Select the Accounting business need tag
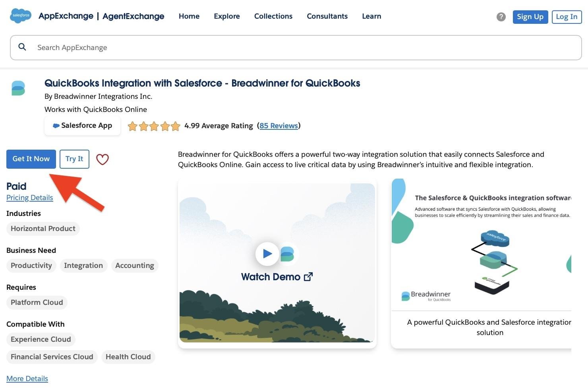Screen dimensions: 588x389 pos(135,265)
